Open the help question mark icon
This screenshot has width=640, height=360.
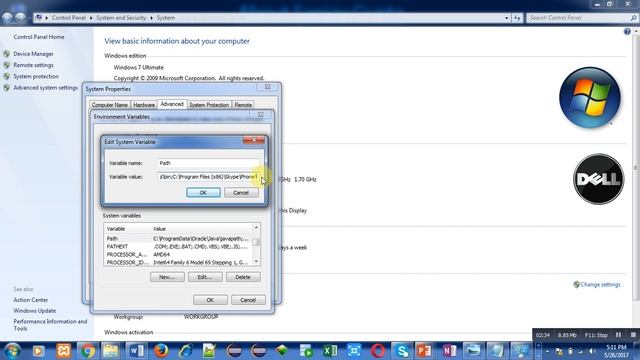click(x=627, y=32)
